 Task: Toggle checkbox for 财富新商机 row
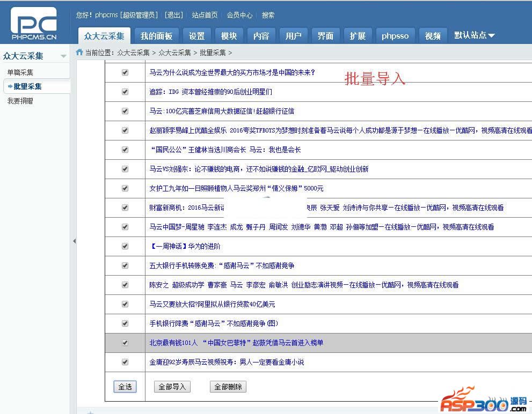point(125,208)
